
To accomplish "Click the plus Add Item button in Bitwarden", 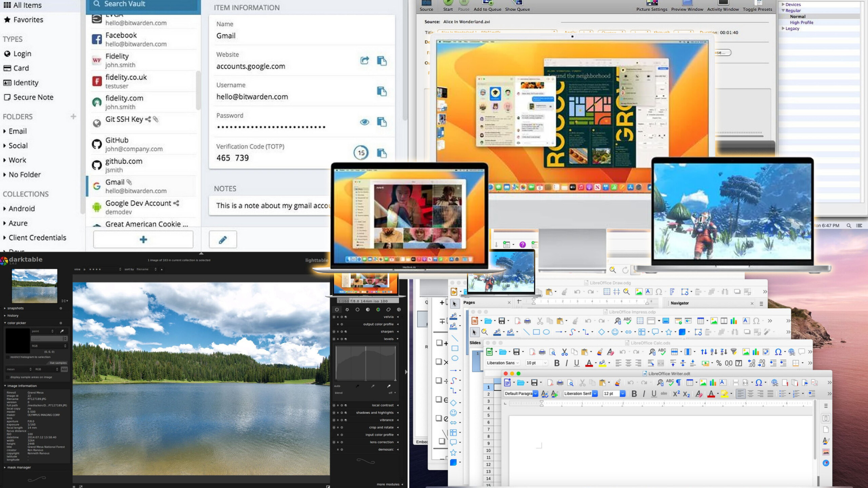I will (x=143, y=240).
